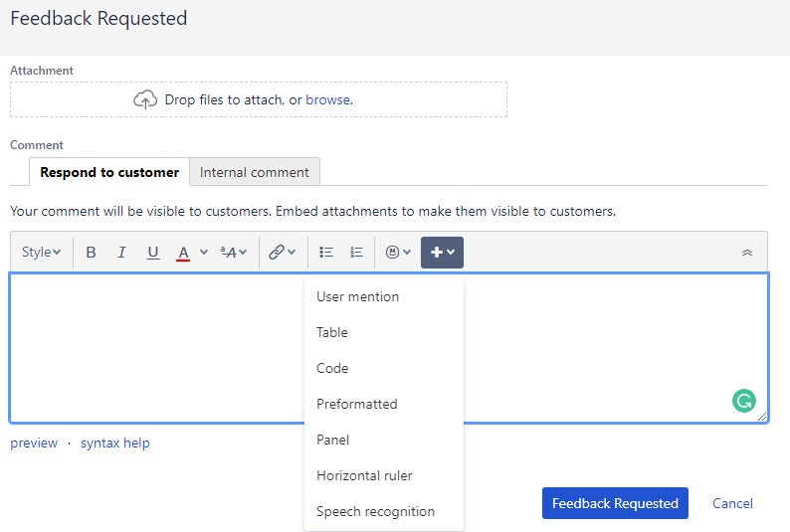Apply the red text color

(183, 253)
